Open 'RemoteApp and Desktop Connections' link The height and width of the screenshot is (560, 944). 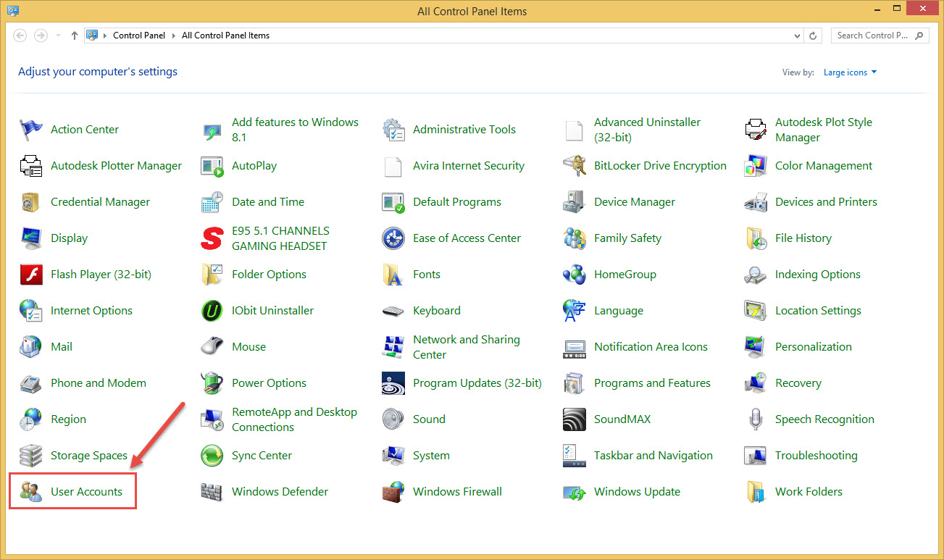click(294, 419)
